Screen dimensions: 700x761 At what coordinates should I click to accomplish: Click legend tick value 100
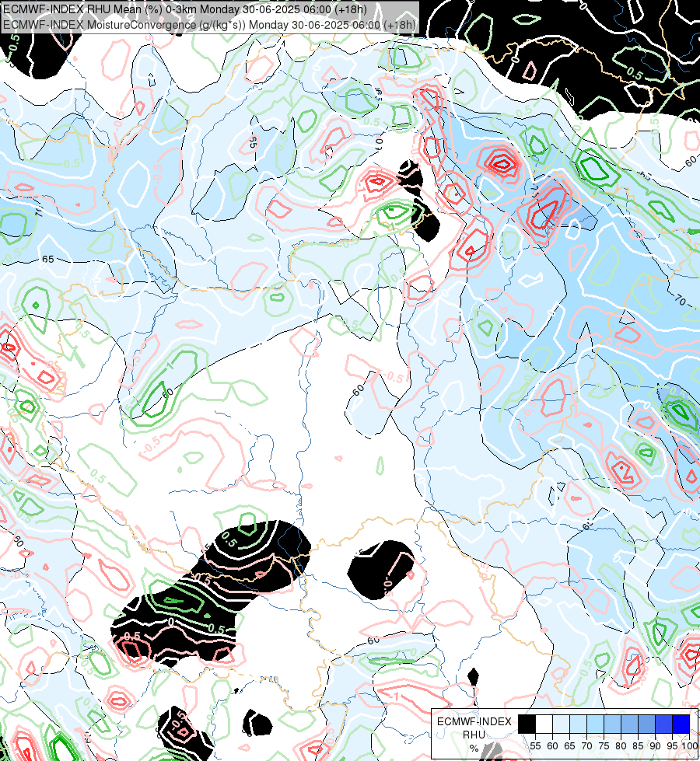(690, 746)
